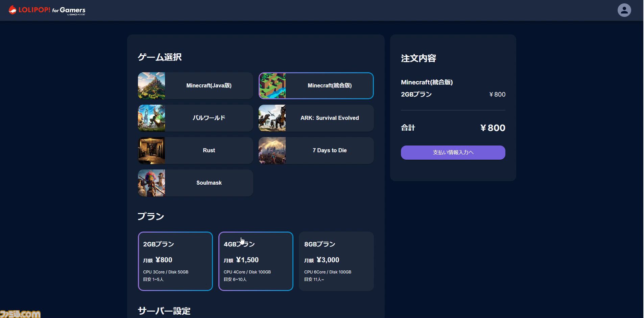Click the ARK dinosaur thumbnail image
Image resolution: width=644 pixels, height=318 pixels.
(272, 118)
